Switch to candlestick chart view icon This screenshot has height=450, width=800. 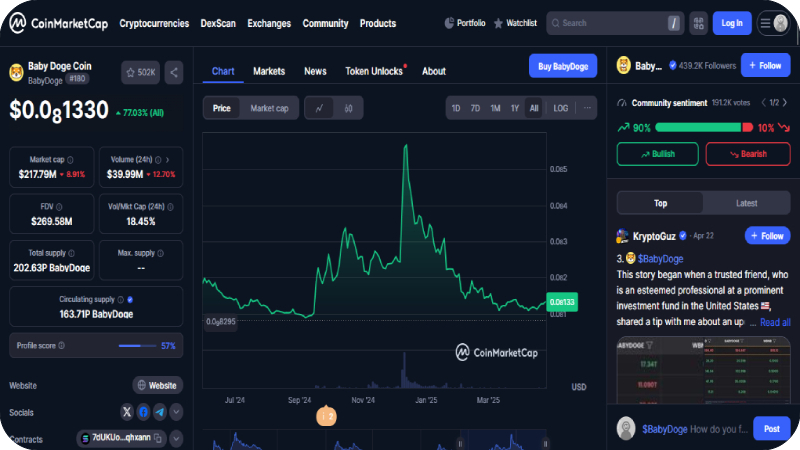pos(347,108)
